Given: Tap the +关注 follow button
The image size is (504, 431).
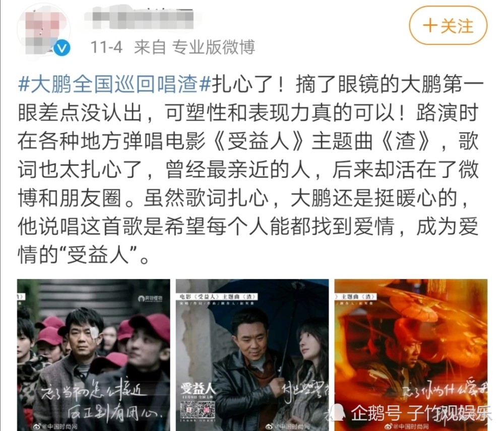Looking at the screenshot, I should (448, 26).
